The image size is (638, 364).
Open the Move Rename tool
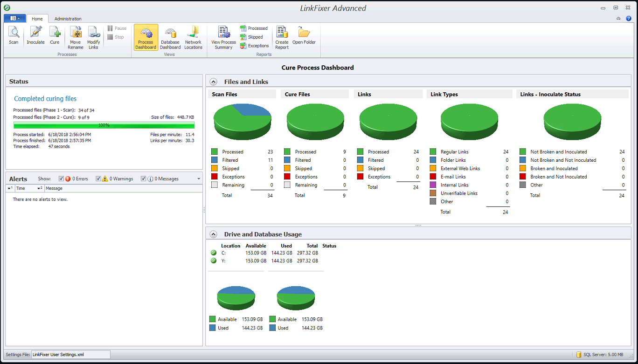pyautogui.click(x=76, y=38)
